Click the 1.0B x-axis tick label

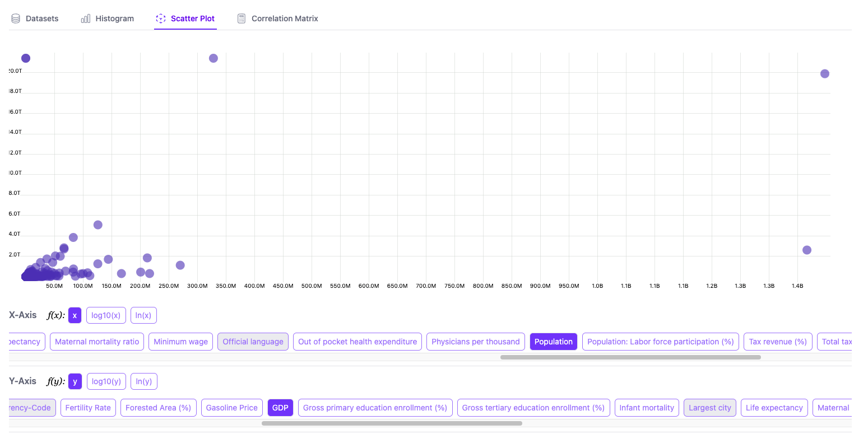point(597,286)
